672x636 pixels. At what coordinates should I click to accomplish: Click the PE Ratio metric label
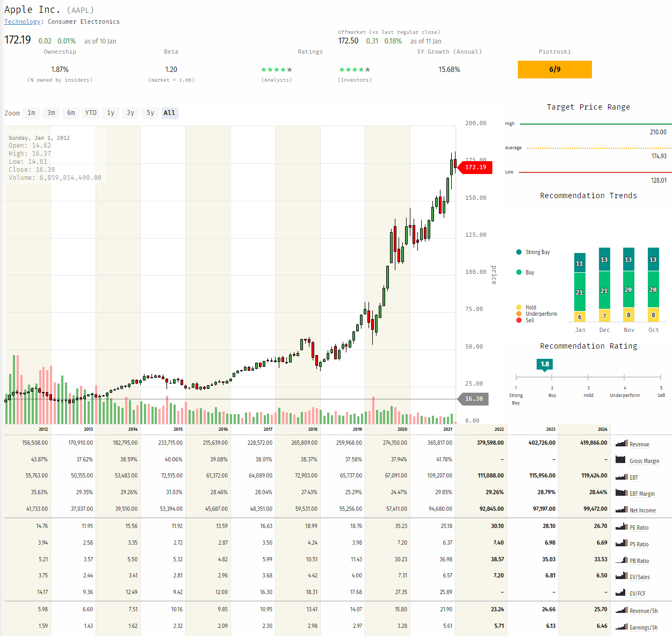[x=639, y=527]
